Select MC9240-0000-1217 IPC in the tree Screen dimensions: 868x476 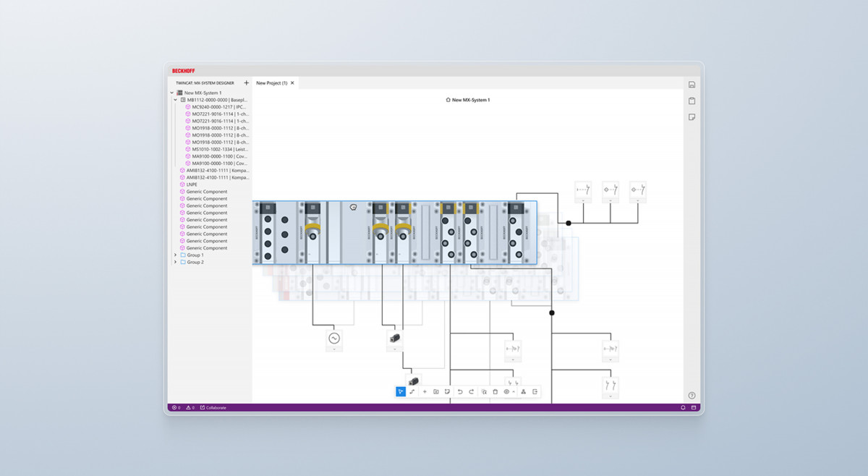pos(219,107)
